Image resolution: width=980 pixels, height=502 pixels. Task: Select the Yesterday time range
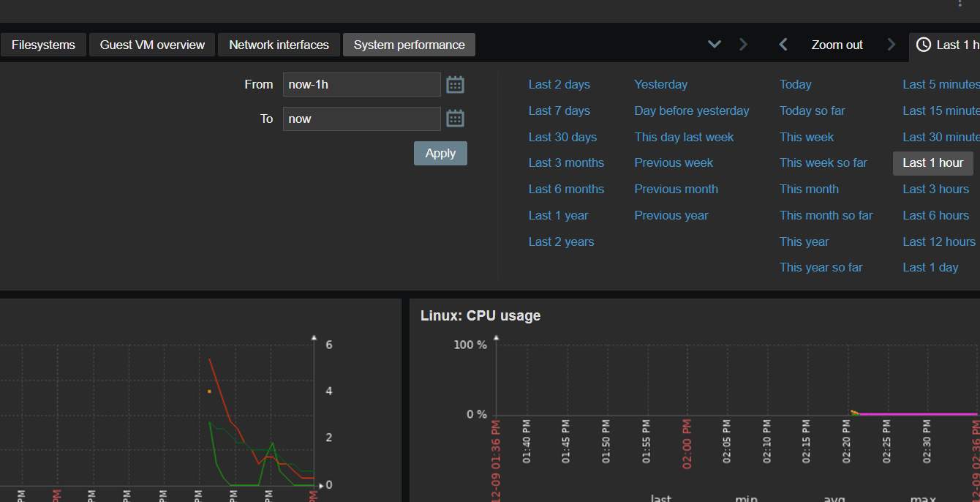pyautogui.click(x=660, y=84)
